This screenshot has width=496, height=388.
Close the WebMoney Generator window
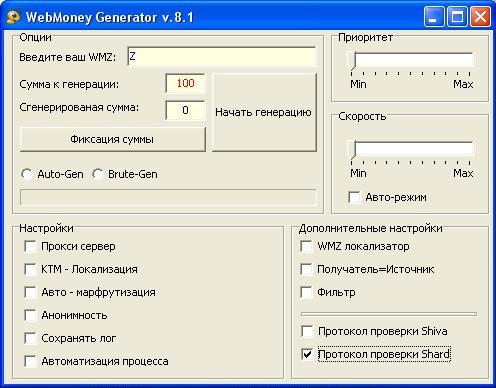click(x=480, y=17)
